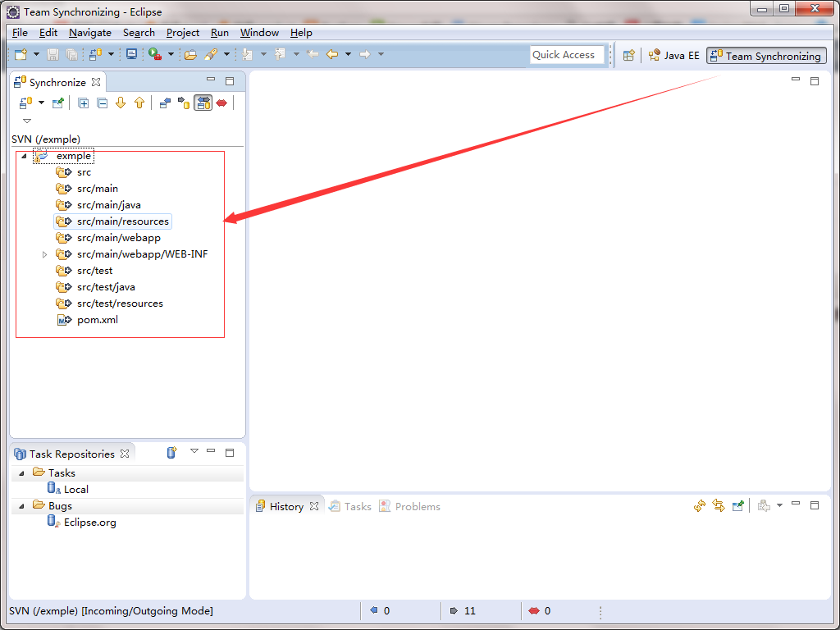Image resolution: width=840 pixels, height=630 pixels.
Task: Toggle Outgoing Mode filter
Action: coord(184,103)
